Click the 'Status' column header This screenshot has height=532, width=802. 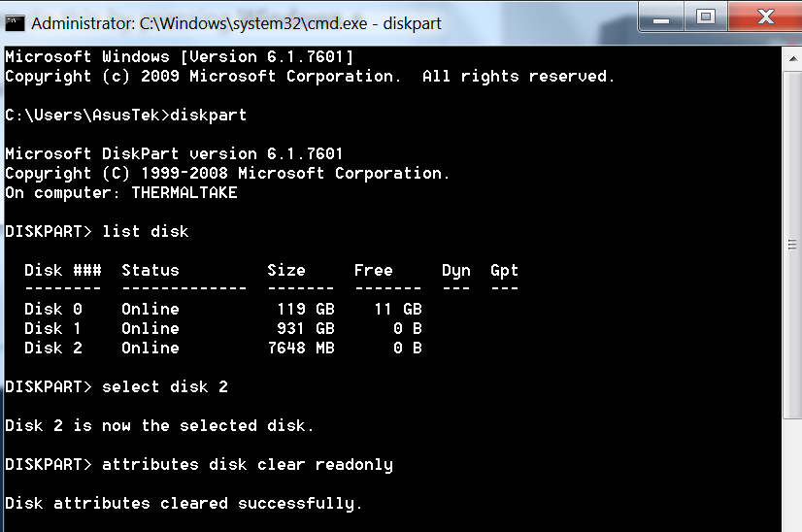point(150,270)
